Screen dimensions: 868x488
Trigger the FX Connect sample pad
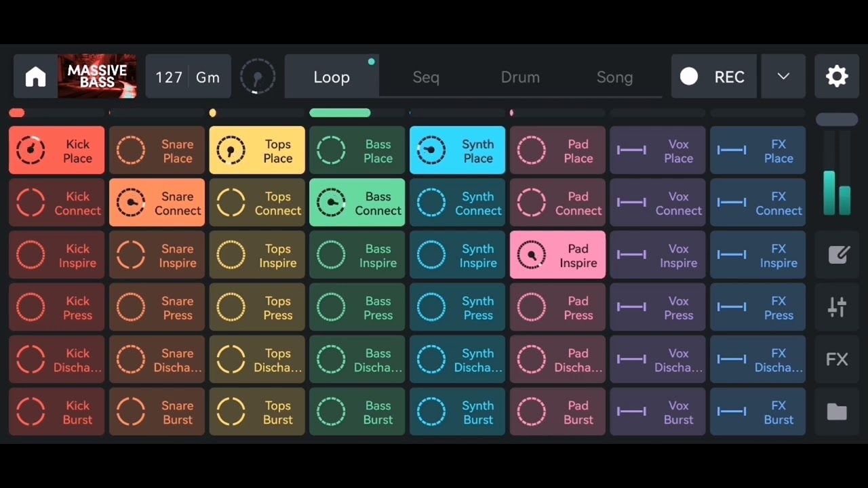pos(758,203)
